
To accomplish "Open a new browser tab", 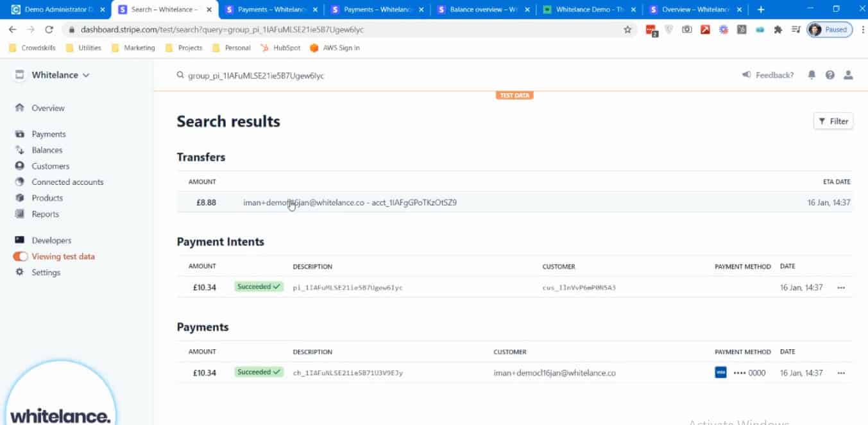I will pos(761,10).
